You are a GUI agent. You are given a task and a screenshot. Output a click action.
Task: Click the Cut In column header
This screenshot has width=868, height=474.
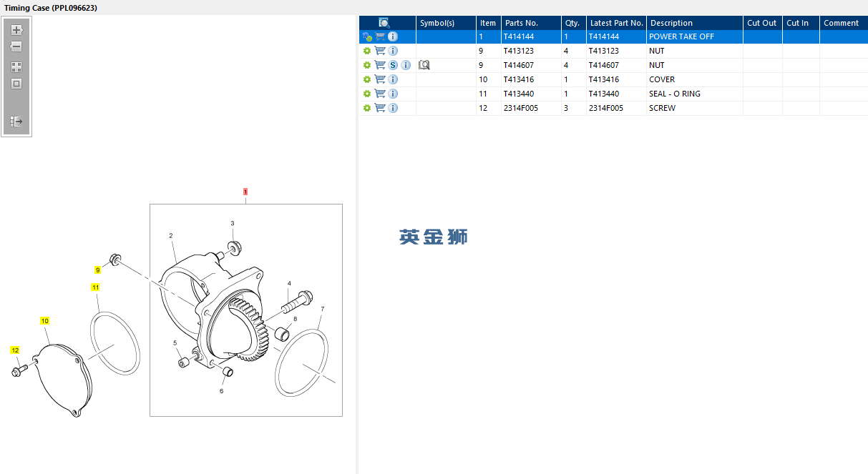(x=801, y=23)
